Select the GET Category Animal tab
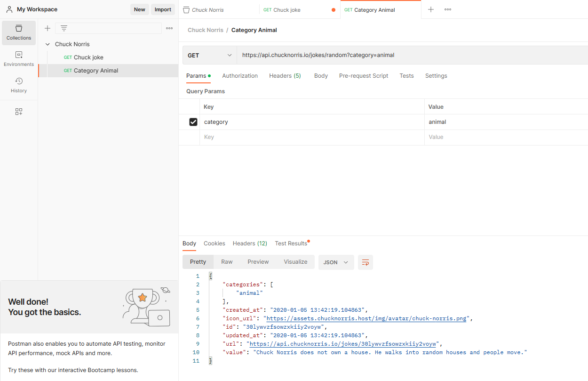The width and height of the screenshot is (588, 381). (x=381, y=10)
